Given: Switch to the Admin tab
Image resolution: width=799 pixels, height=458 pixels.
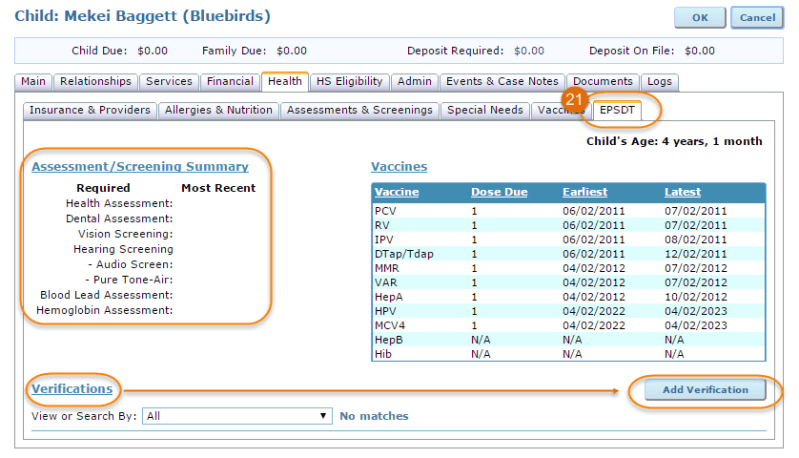Looking at the screenshot, I should pyautogui.click(x=413, y=82).
